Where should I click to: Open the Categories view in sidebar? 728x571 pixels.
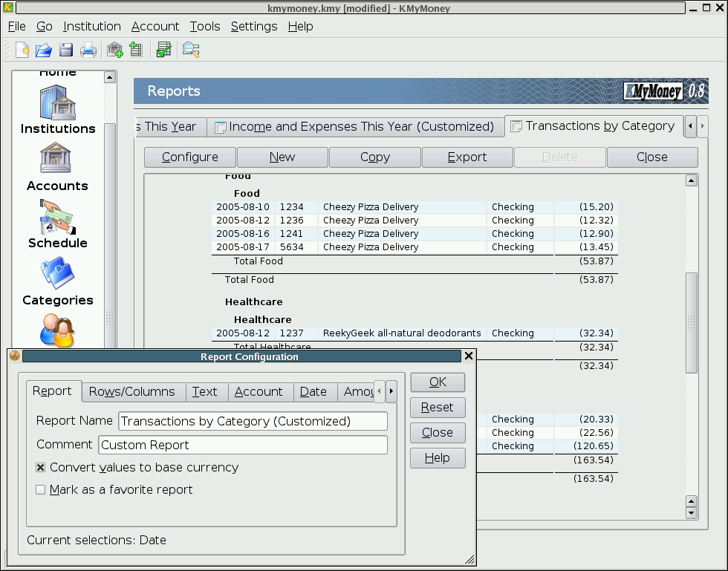[x=58, y=281]
